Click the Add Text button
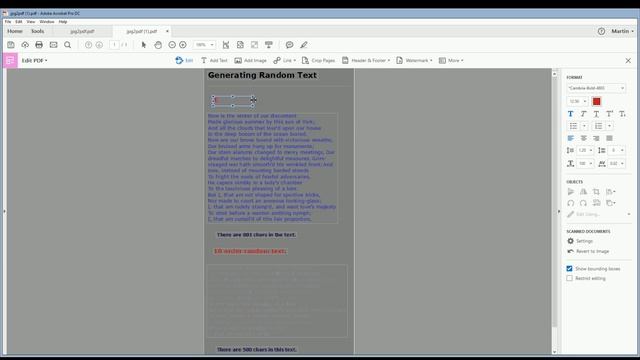Image resolution: width=640 pixels, height=360 pixels. pos(214,60)
